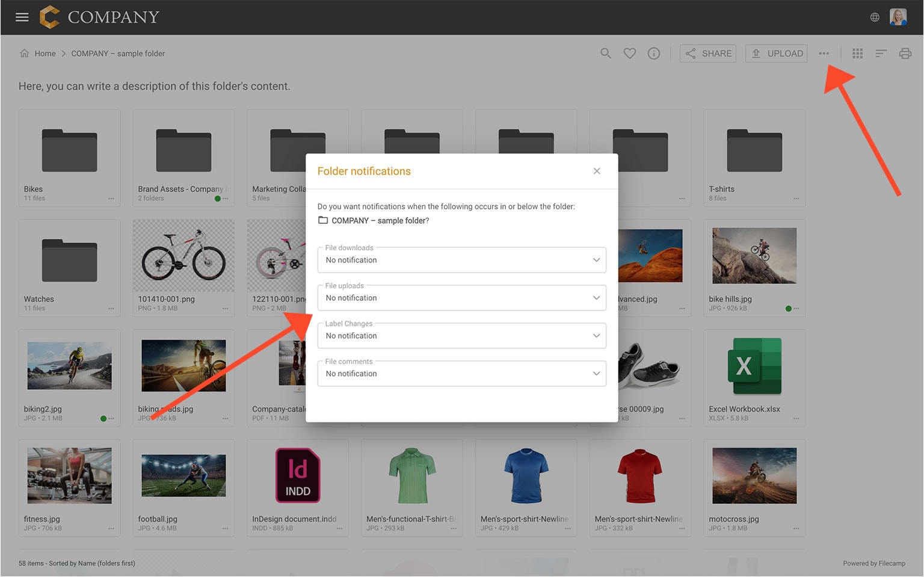Expand the File uploads notification dropdown
The height and width of the screenshot is (577, 924).
(x=461, y=298)
